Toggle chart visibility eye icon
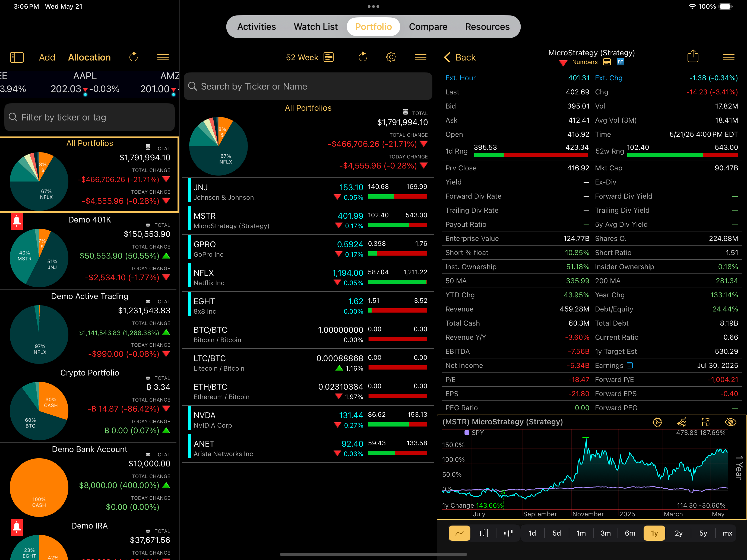 pyautogui.click(x=731, y=422)
